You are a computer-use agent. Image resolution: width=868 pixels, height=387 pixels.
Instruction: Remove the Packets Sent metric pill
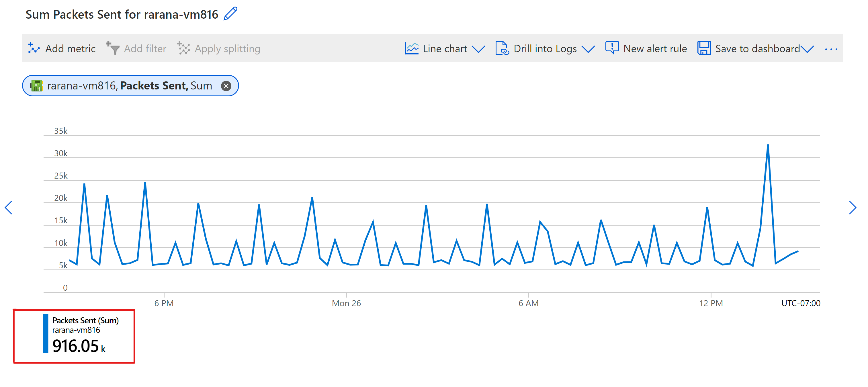[226, 86]
